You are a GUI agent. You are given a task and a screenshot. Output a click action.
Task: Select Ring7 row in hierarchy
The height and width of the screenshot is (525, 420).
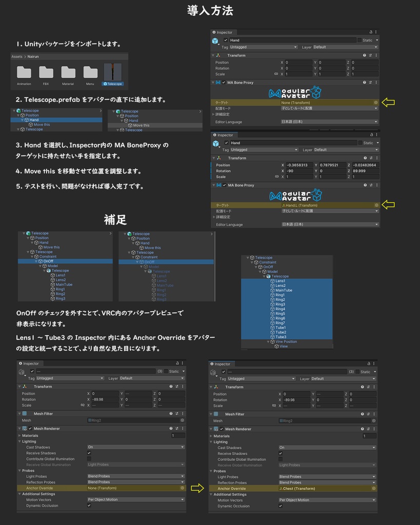[x=287, y=323]
